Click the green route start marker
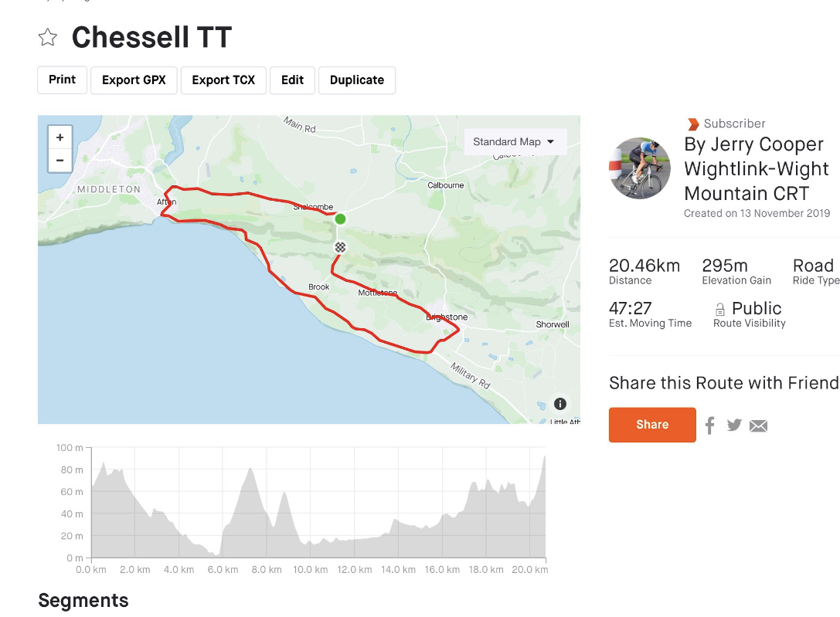 point(340,219)
